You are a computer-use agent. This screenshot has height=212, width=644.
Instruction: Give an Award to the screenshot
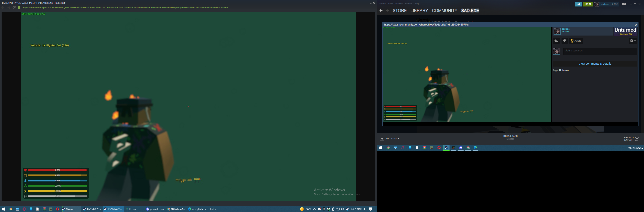(x=576, y=41)
